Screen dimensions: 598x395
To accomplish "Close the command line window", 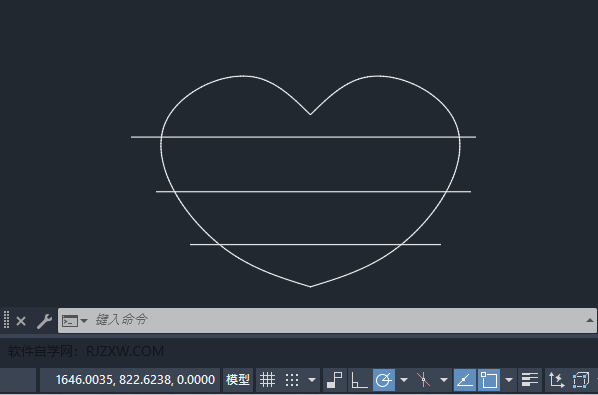I will 21,321.
